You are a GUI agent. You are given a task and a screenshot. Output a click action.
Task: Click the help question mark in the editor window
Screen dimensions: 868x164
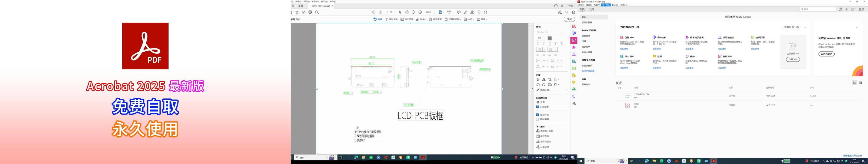pyautogui.click(x=556, y=6)
